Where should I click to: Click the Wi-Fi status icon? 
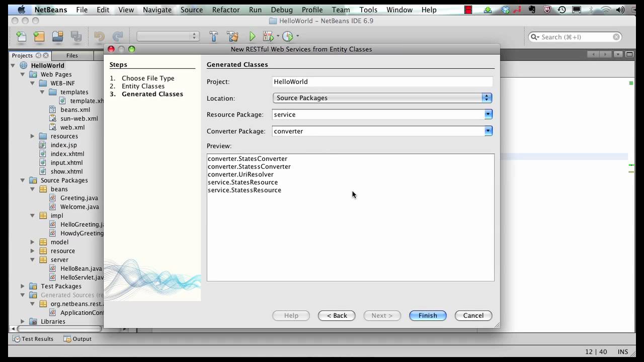pyautogui.click(x=607, y=10)
